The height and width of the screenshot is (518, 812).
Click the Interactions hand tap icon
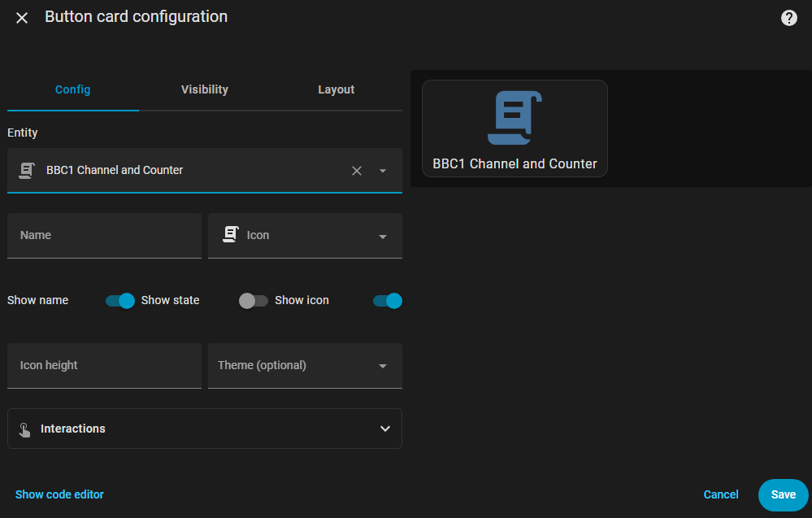click(x=24, y=429)
